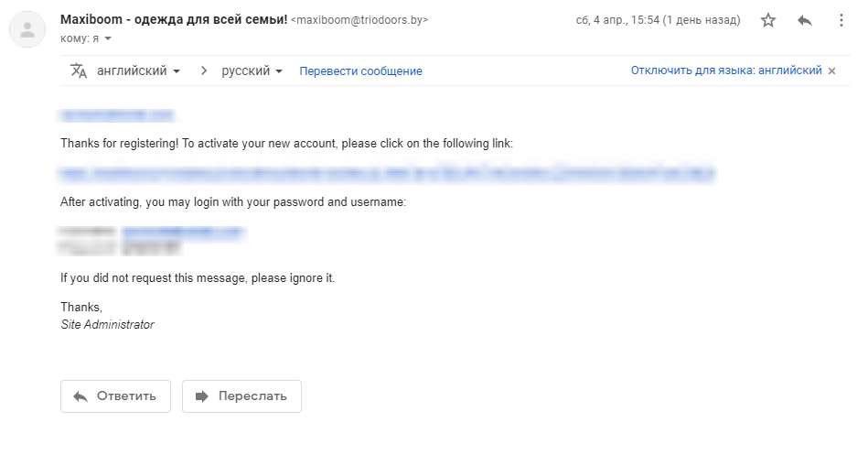Open target language dropdown 'русский'

click(x=252, y=70)
